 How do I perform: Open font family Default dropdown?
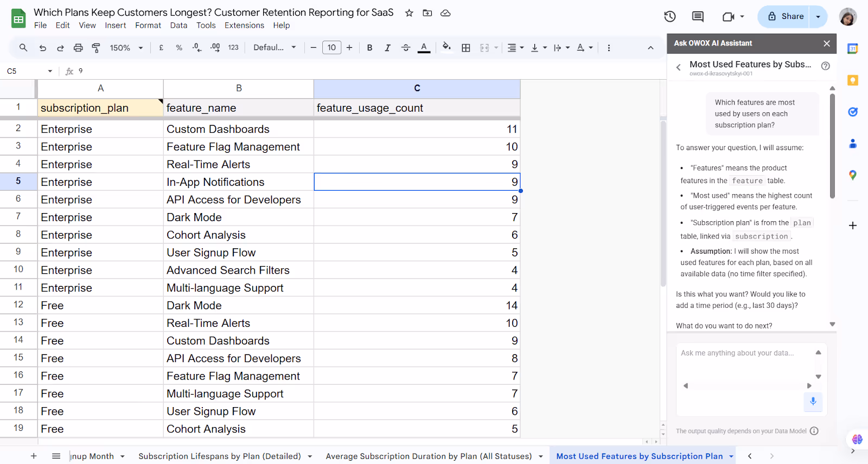click(x=275, y=48)
